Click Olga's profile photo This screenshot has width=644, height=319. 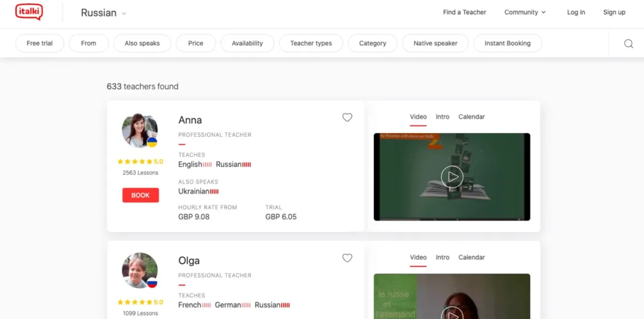[x=140, y=271]
